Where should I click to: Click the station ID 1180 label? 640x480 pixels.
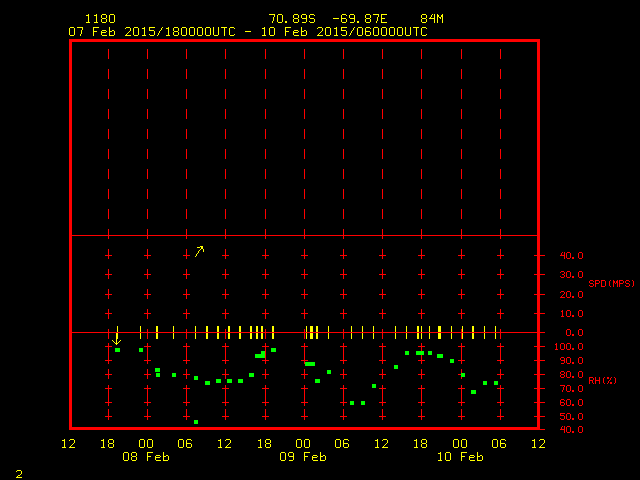(x=99, y=19)
